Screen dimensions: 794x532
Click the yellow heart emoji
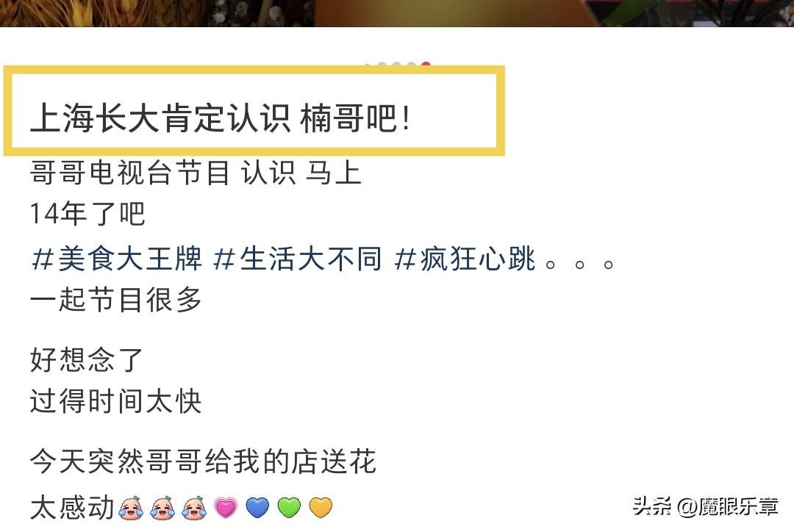[321, 508]
